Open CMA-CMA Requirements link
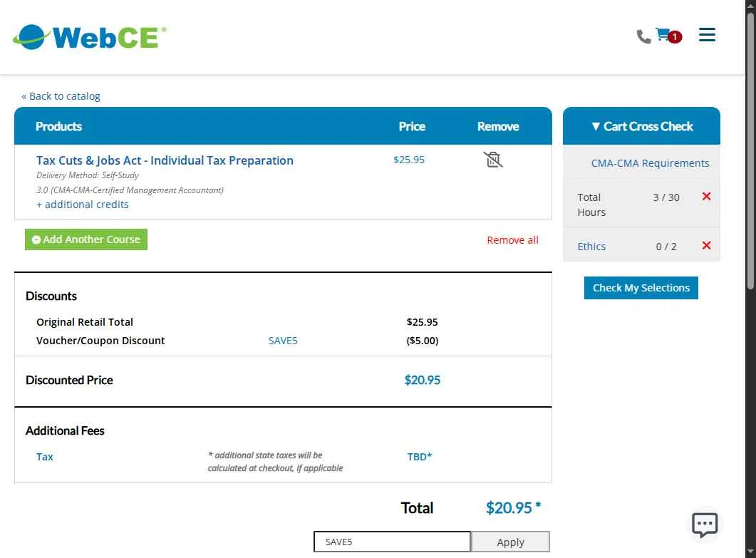 (650, 163)
